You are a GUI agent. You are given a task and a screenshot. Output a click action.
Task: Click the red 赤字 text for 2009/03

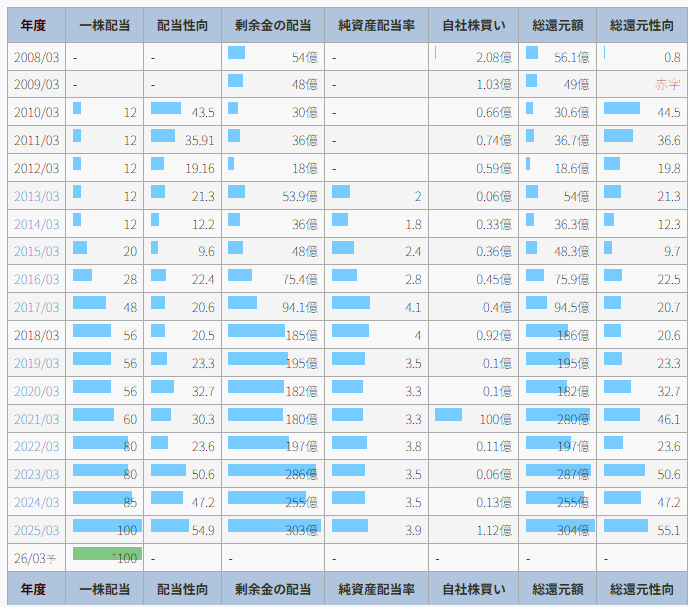coord(667,85)
